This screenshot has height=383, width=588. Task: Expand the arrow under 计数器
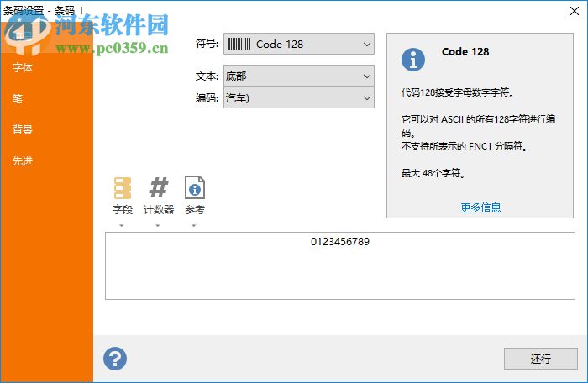tap(158, 226)
